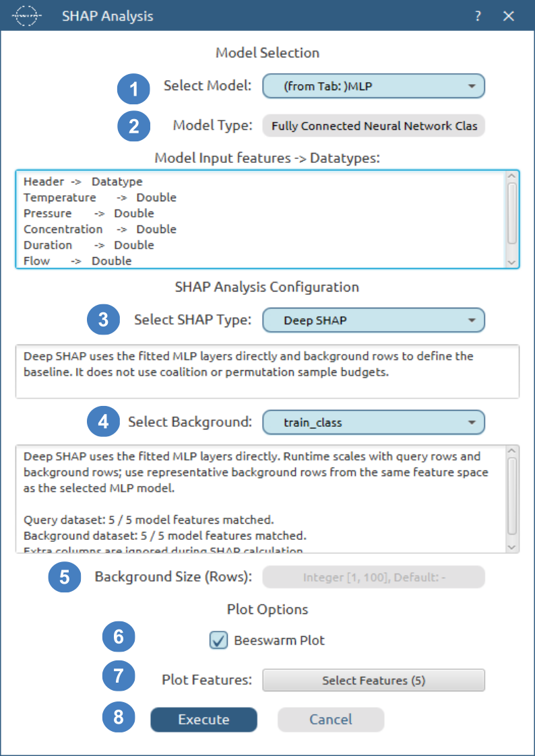The image size is (535, 756).
Task: Open the Select Background dropdown
Action: (x=373, y=423)
